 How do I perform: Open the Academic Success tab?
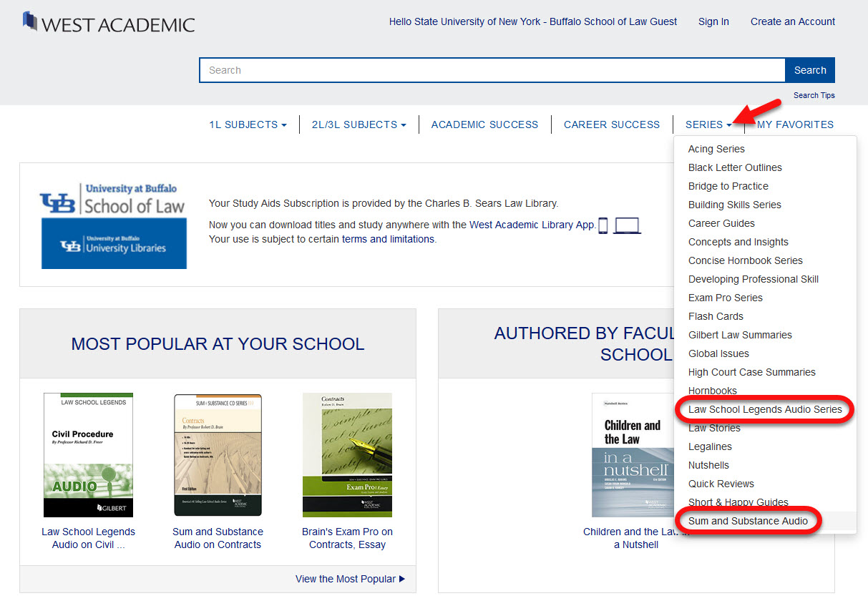[x=484, y=124]
